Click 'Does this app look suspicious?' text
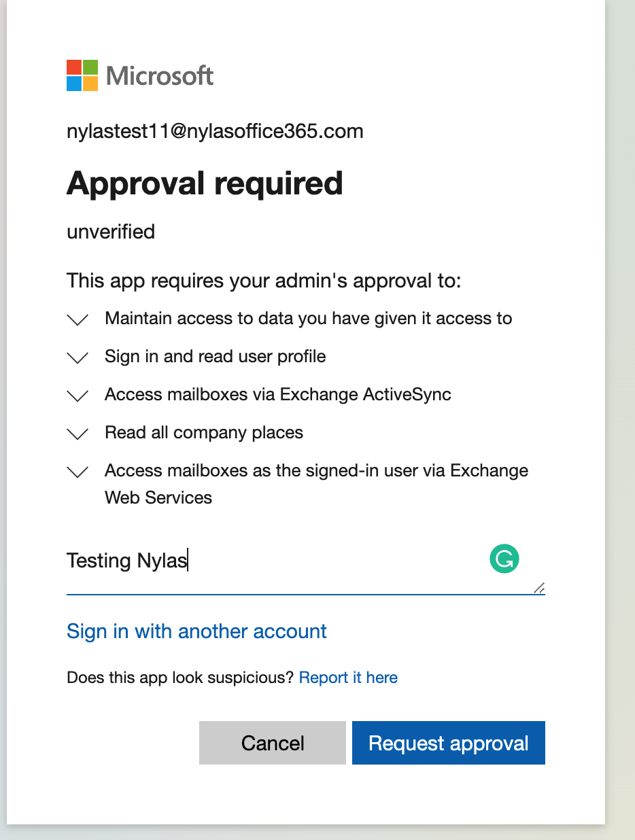Viewport: 635px width, 840px height. pos(180,678)
